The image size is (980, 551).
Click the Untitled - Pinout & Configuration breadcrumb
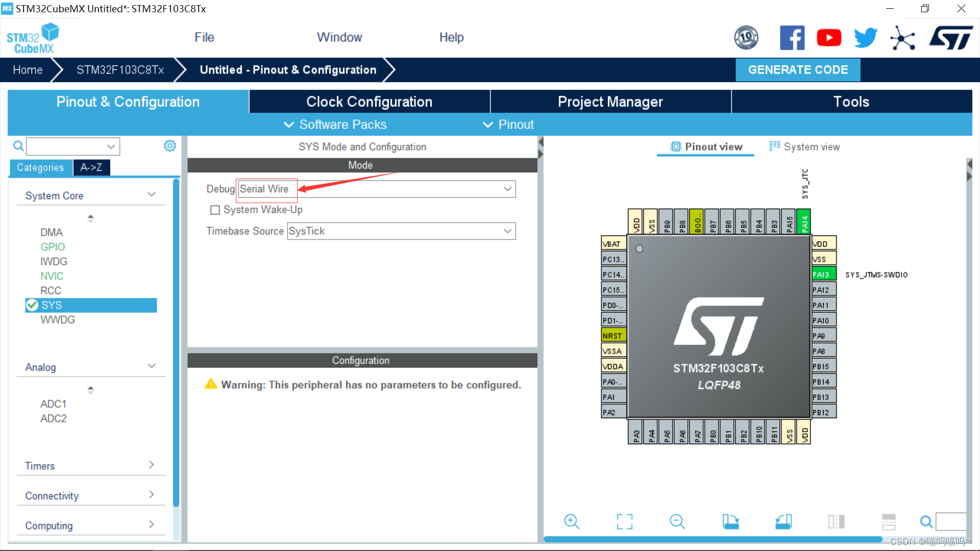[x=288, y=70]
